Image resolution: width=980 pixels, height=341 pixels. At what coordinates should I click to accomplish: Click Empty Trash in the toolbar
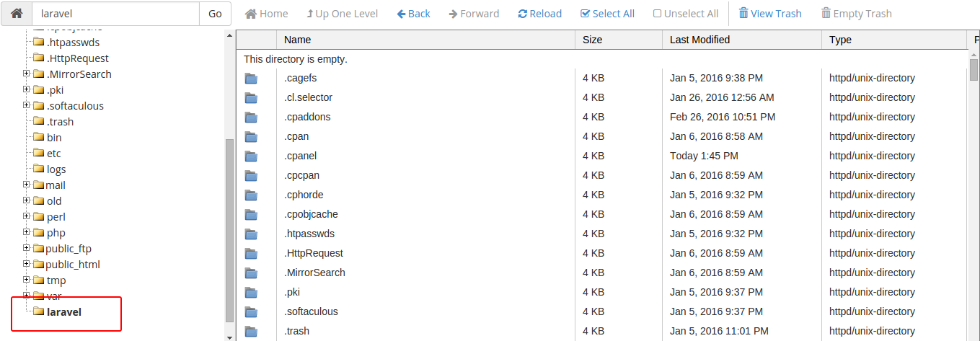826,14
